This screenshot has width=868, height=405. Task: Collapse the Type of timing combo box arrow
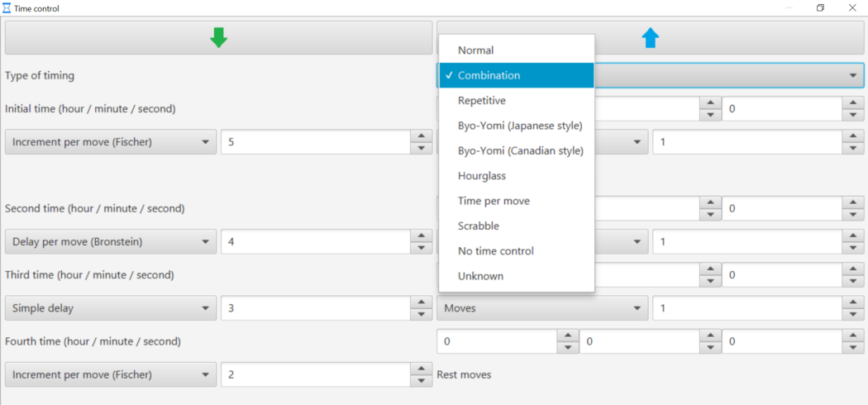pyautogui.click(x=852, y=75)
